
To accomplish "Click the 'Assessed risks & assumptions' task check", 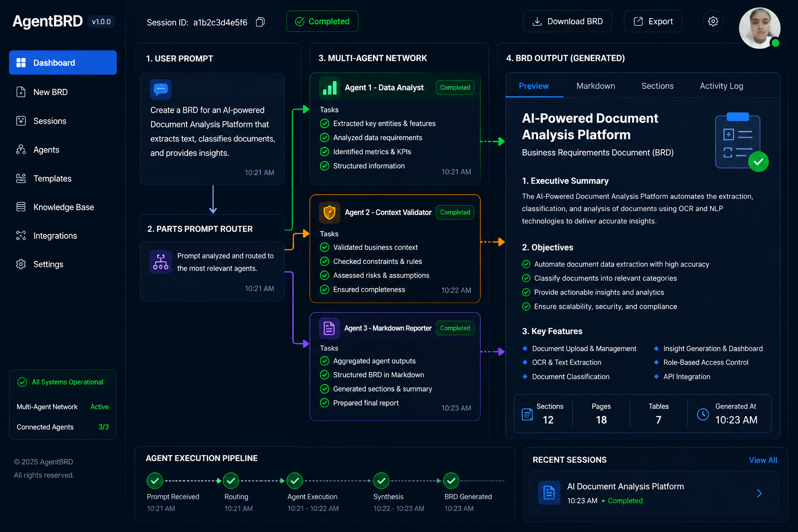I will click(x=325, y=275).
